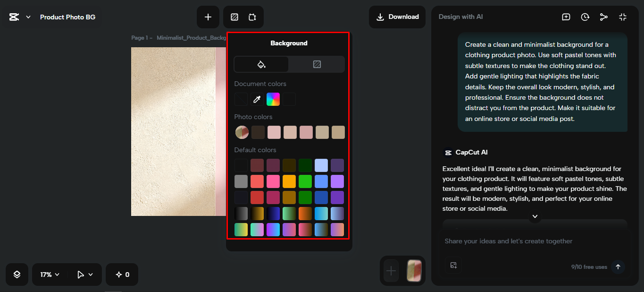Open the project name menu next to logo

(x=28, y=17)
